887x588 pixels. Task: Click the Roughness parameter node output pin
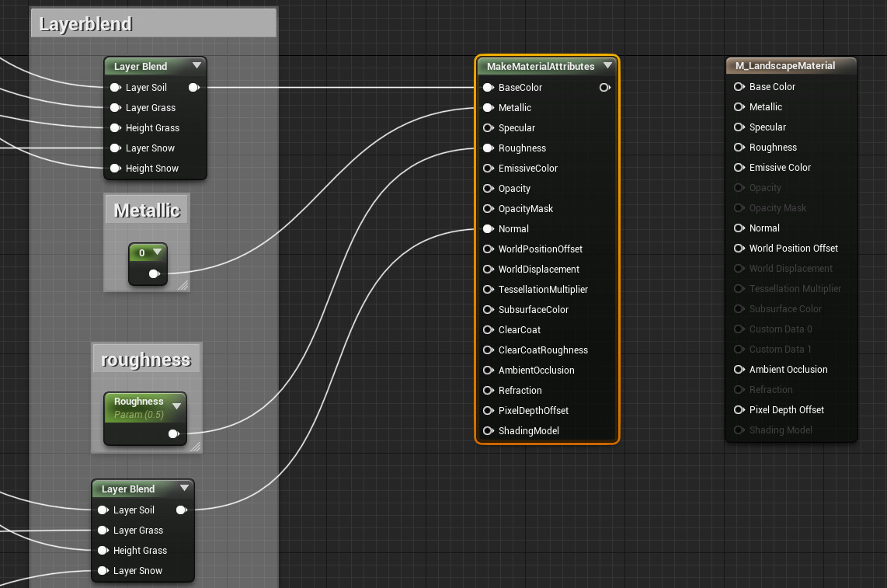pyautogui.click(x=174, y=434)
